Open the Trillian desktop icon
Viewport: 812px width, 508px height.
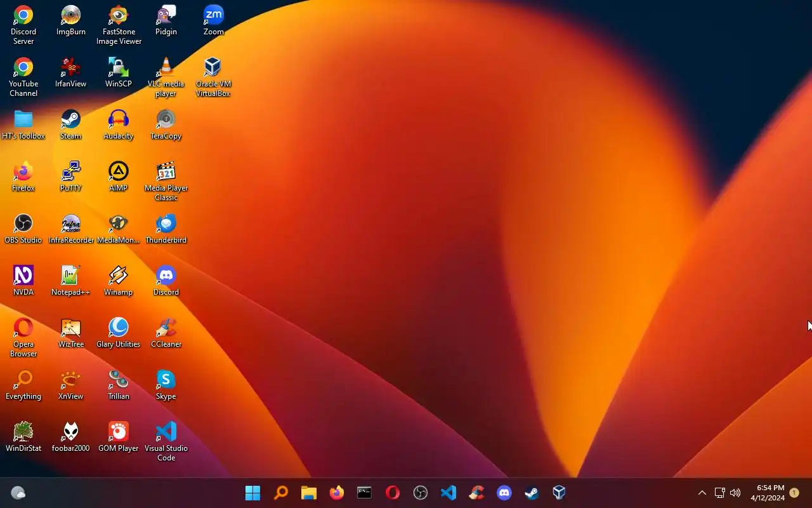(119, 385)
